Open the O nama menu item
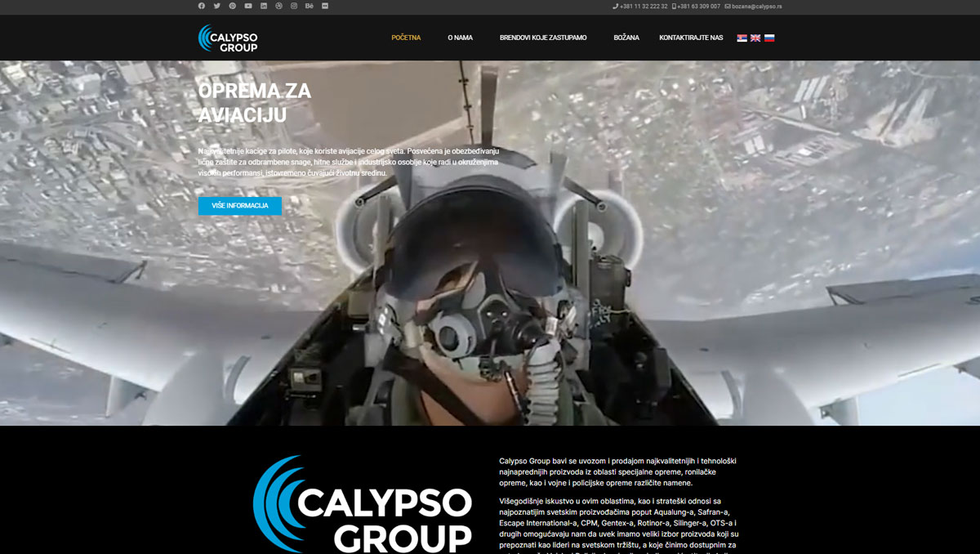The image size is (980, 554). [x=460, y=38]
